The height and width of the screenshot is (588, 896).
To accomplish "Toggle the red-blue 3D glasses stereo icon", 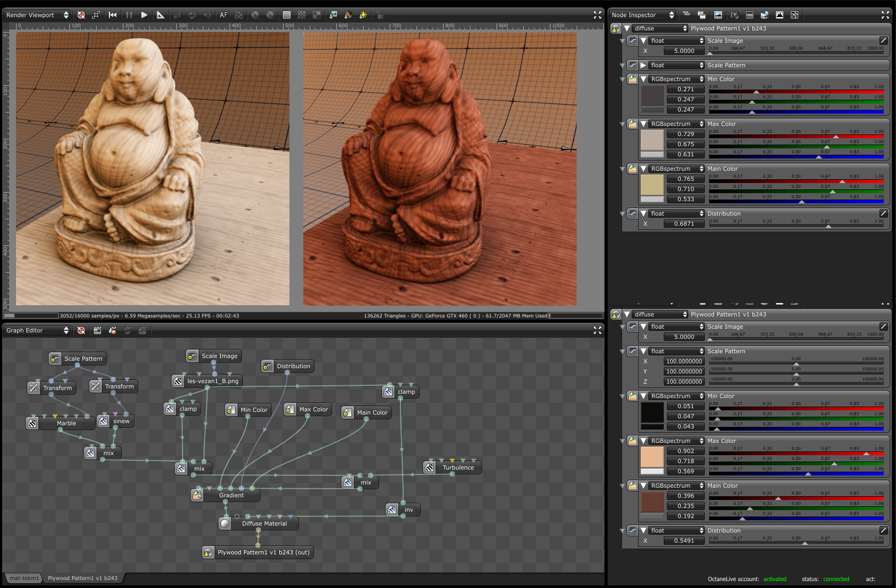I will [x=239, y=15].
